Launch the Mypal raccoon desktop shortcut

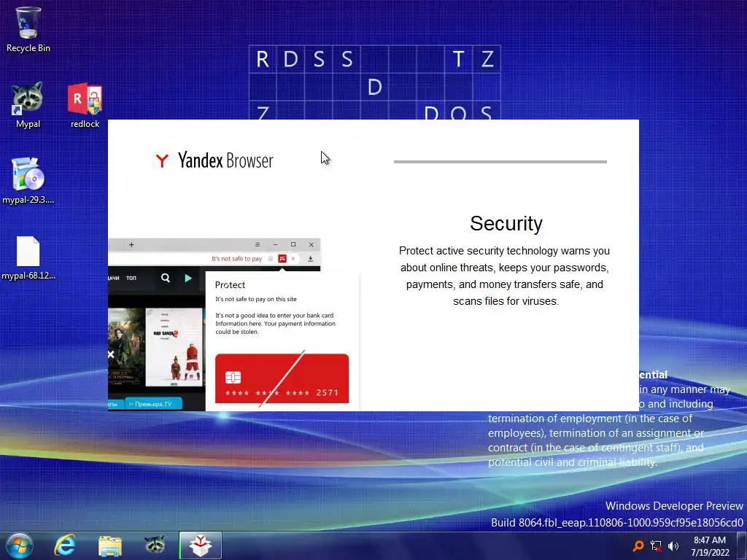[28, 105]
